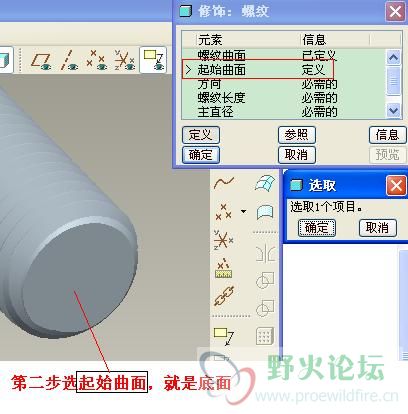Click 取消 in the 选取 dialog
This screenshot has width=408, height=414.
pos(378,228)
